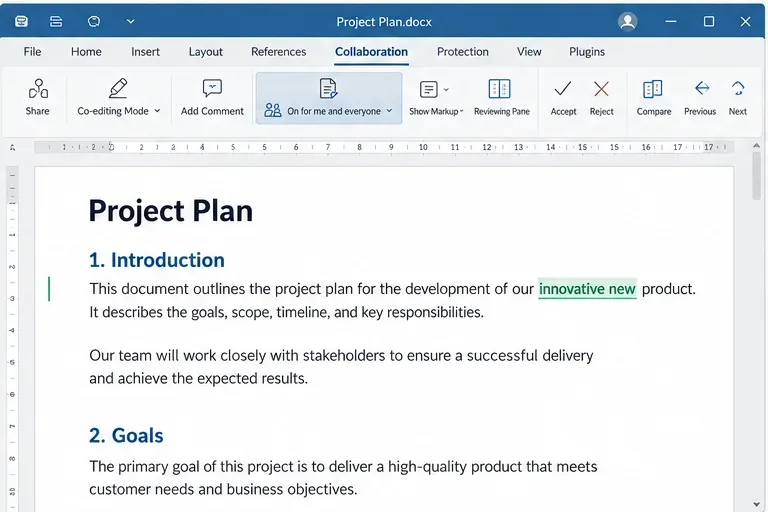768x512 pixels.
Task: Open the Plugins tab
Action: [x=587, y=51]
